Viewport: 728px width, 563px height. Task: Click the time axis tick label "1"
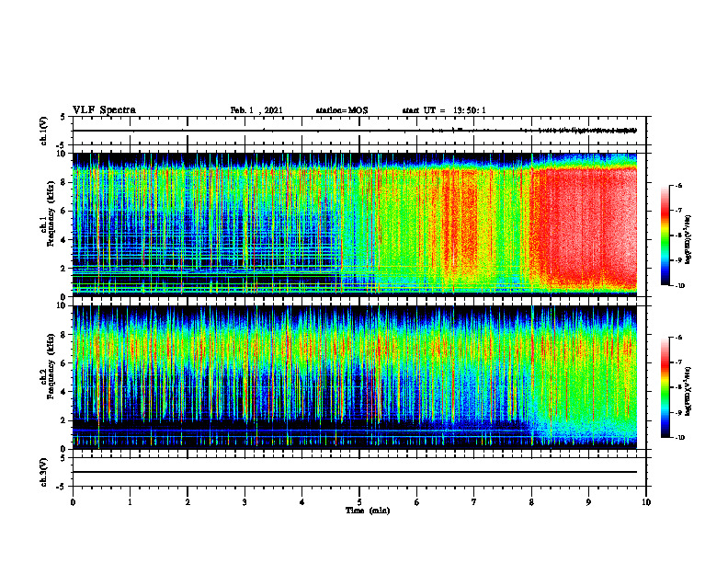tap(130, 502)
